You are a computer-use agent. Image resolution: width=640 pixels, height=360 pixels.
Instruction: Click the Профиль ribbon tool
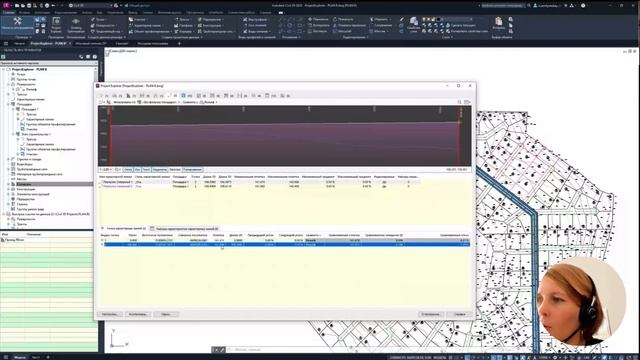[184, 25]
